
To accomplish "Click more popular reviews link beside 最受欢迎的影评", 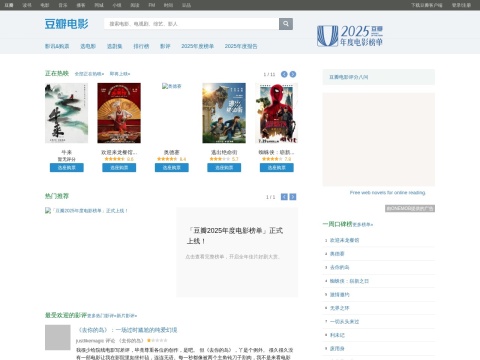I will pyautogui.click(x=101, y=316).
